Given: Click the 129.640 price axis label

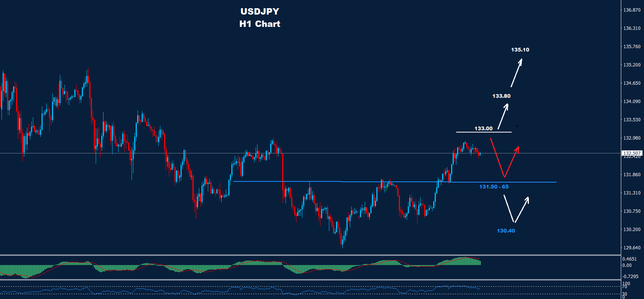Looking at the screenshot, I should click(x=632, y=248).
